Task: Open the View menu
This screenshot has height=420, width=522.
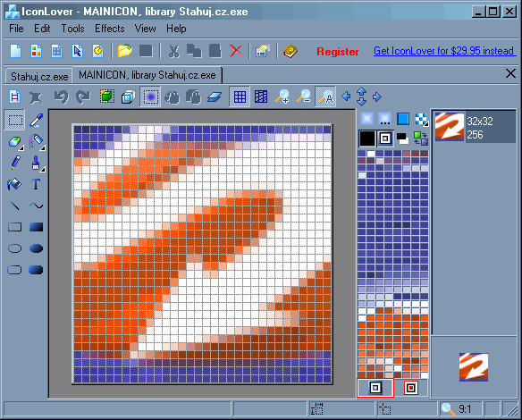Action: pos(145,29)
